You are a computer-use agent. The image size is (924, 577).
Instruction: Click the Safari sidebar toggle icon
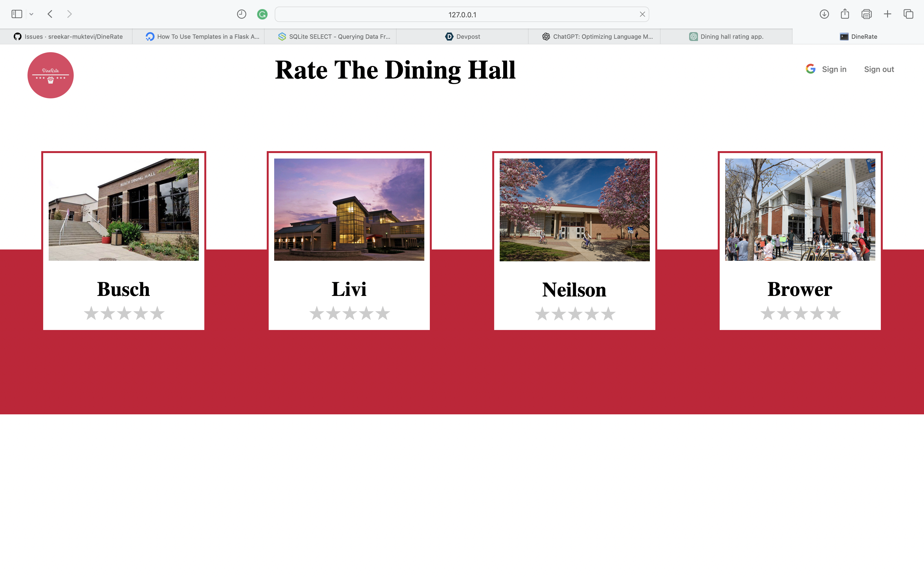[17, 14]
